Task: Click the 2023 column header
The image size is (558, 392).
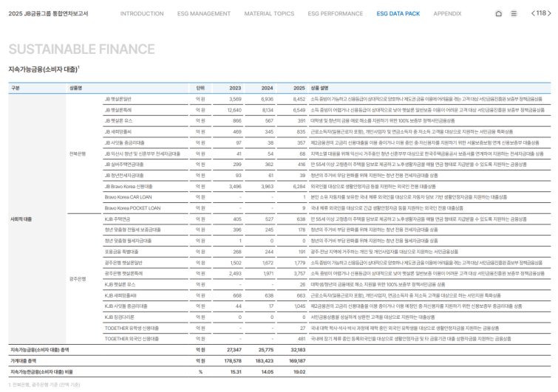Action: (x=235, y=88)
